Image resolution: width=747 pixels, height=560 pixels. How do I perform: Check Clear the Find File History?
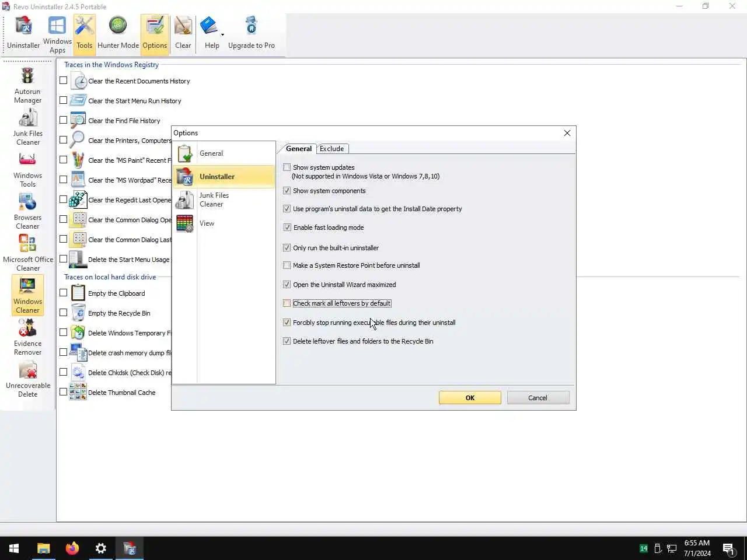coord(64,120)
